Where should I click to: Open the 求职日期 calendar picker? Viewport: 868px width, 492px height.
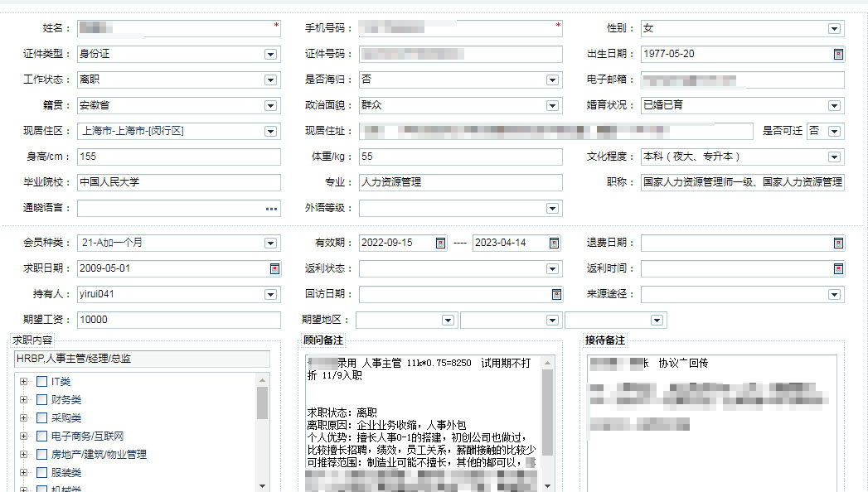click(x=274, y=268)
